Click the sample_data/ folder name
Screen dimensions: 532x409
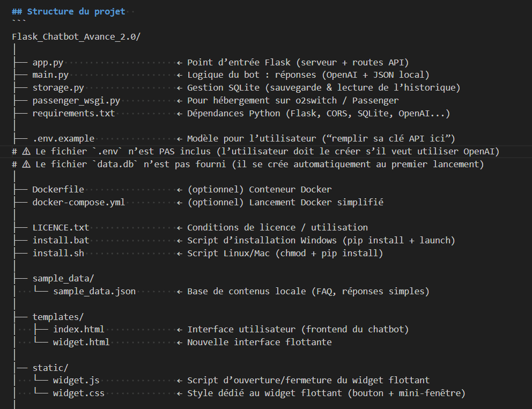[63, 278]
